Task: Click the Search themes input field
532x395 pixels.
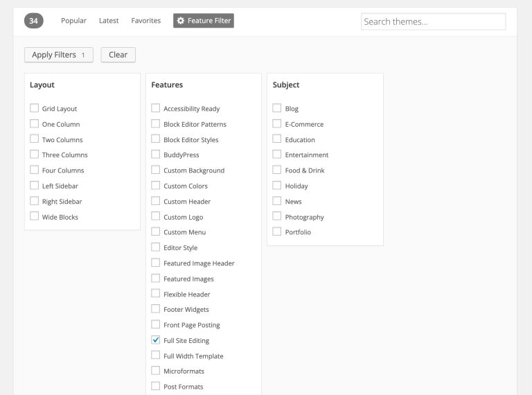Action: click(x=433, y=21)
